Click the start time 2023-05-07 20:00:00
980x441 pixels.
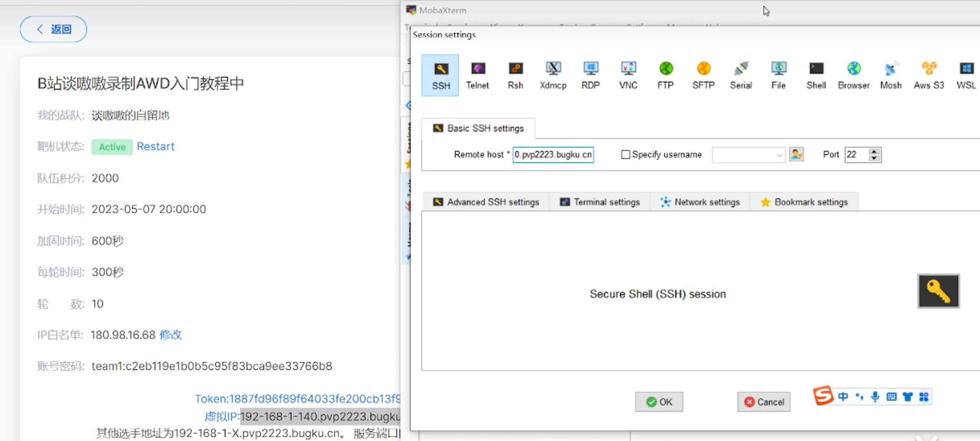pos(149,209)
